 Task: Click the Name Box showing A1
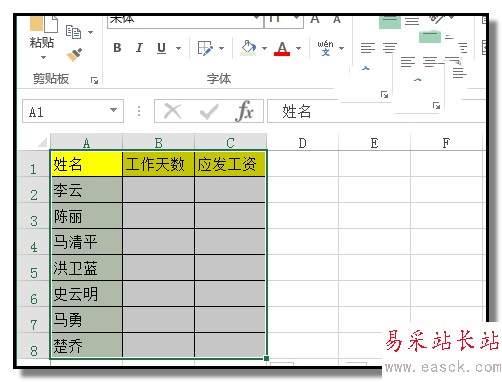tap(73, 111)
